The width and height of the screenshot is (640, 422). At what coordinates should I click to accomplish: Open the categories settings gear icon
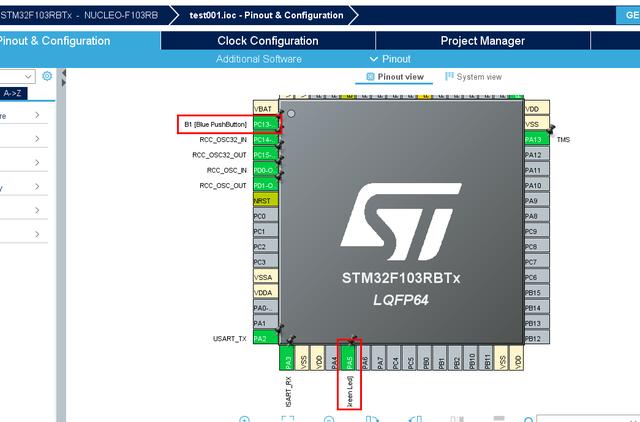tap(47, 76)
